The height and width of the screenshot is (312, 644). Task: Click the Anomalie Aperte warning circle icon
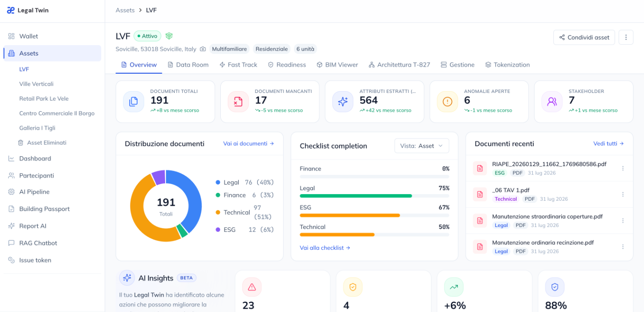tap(447, 102)
